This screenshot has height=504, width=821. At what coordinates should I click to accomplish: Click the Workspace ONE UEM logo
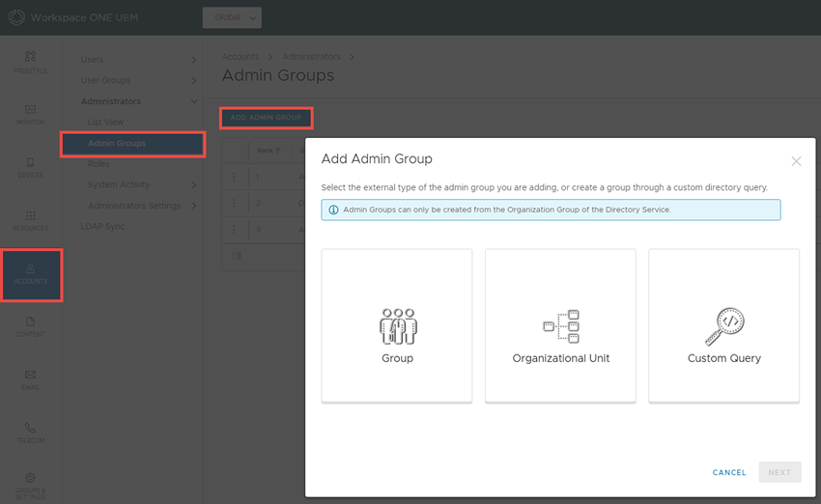pyautogui.click(x=16, y=17)
